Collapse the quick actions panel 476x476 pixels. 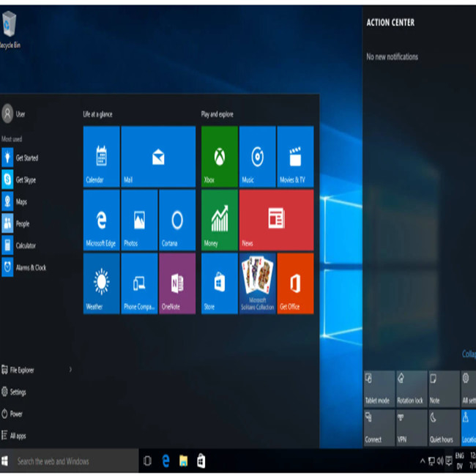[469, 354]
